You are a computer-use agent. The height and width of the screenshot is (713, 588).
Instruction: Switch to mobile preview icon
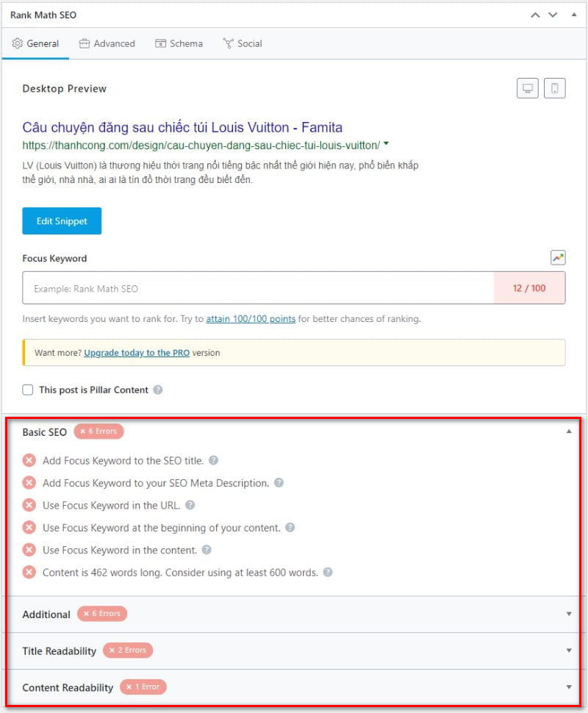tap(554, 88)
